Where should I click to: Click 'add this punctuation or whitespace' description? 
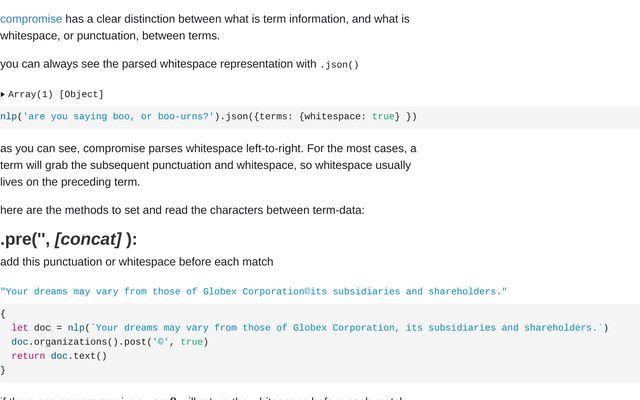tap(137, 262)
